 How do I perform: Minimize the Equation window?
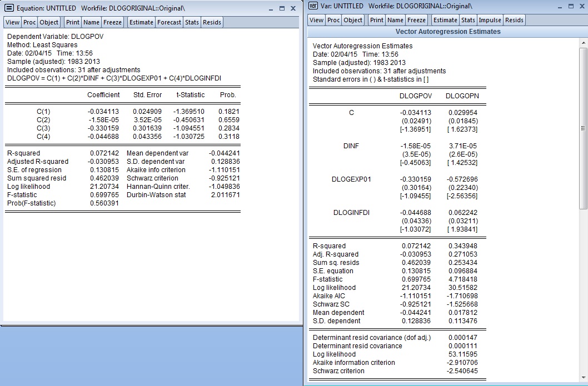[271, 8]
